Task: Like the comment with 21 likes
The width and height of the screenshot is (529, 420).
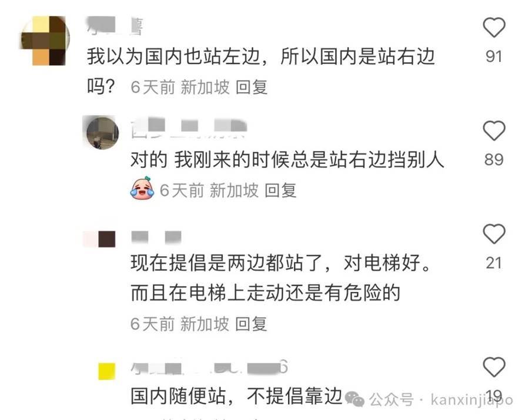Action: (x=494, y=234)
